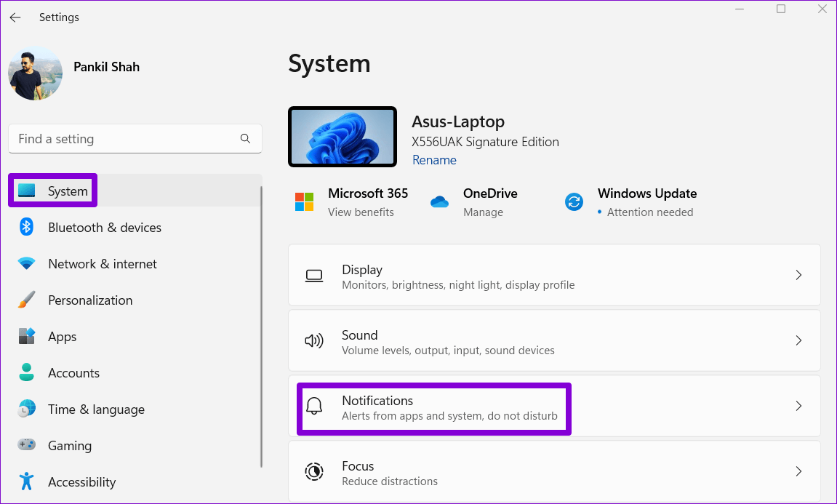Click Microsoft 365 View benefits

[361, 212]
